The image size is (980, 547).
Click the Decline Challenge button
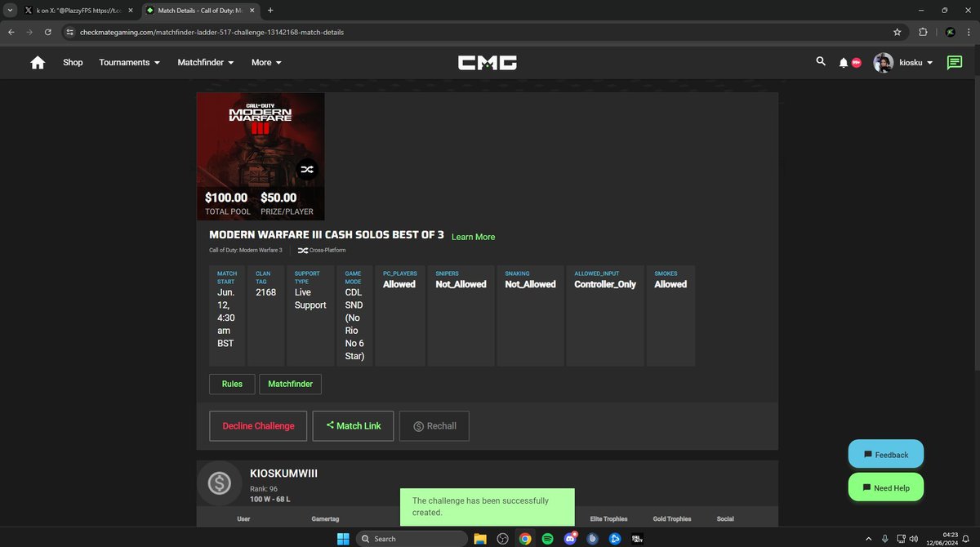tap(258, 426)
